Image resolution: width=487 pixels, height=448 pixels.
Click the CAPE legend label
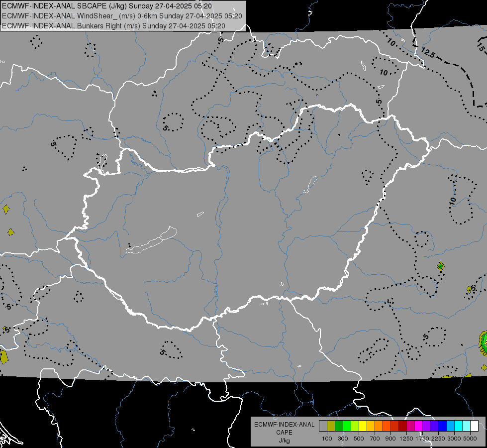(284, 433)
